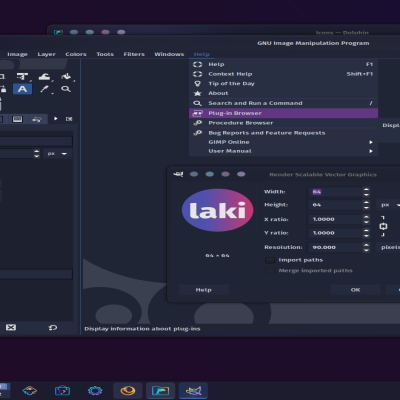Click the GIMP taskbar icon

193,391
